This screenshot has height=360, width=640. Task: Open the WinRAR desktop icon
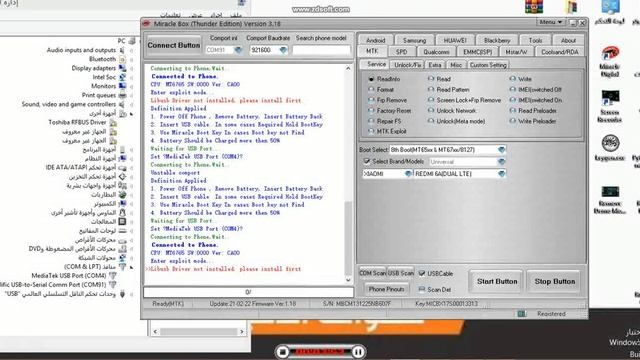(534, 7)
